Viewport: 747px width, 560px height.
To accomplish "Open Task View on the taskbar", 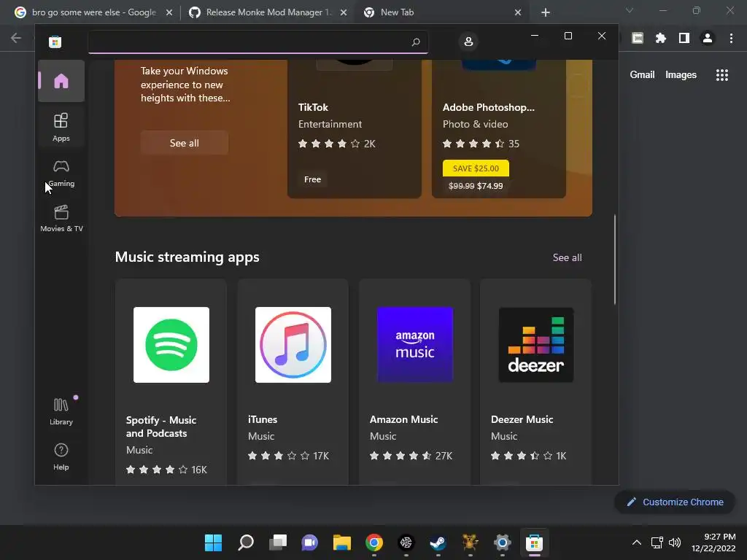I will (x=278, y=542).
